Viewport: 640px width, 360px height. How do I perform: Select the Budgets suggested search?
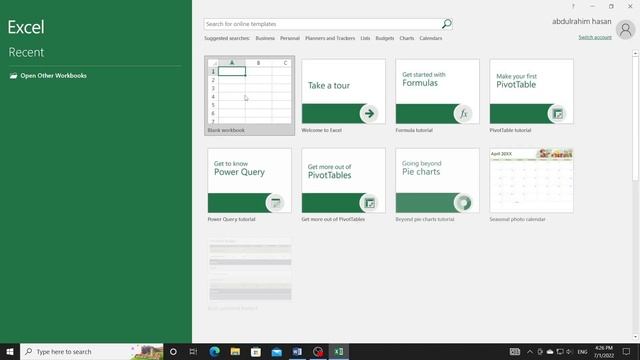pos(384,38)
